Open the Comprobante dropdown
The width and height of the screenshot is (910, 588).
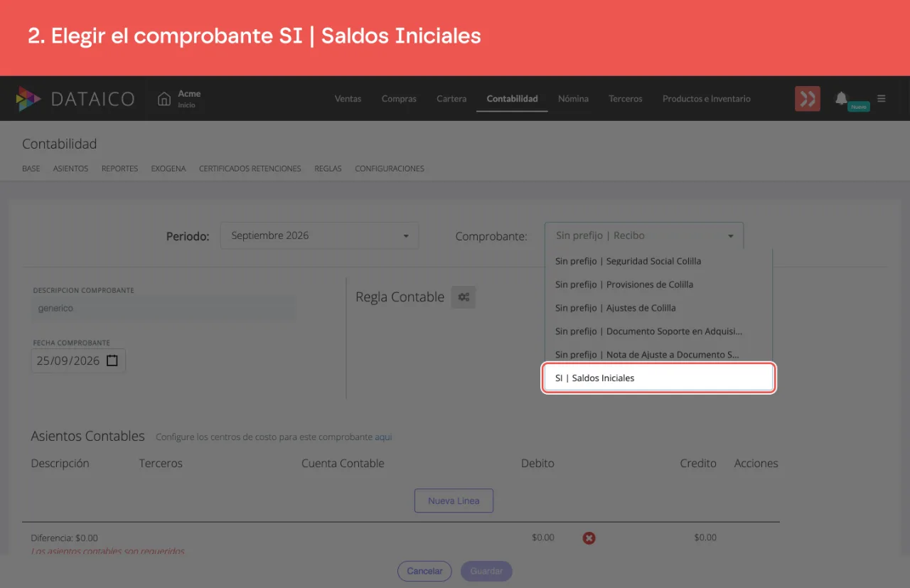644,235
